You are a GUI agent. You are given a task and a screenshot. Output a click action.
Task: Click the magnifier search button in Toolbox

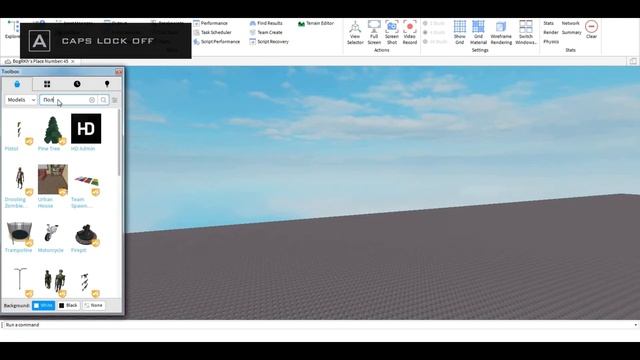pos(104,100)
